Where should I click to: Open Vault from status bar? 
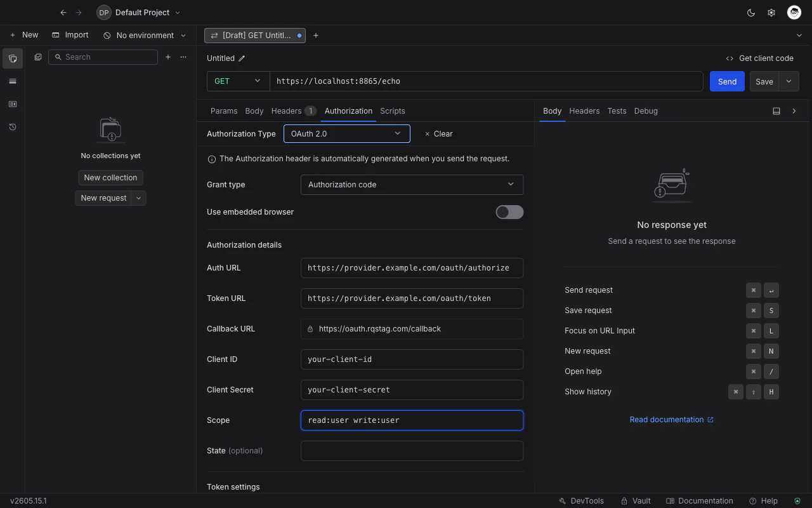pyautogui.click(x=636, y=501)
